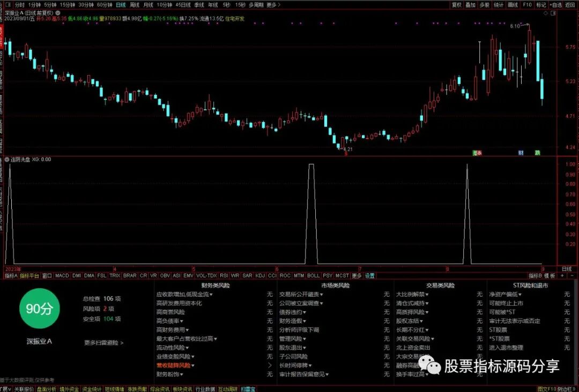Open the F10 company info button

click(x=527, y=5)
